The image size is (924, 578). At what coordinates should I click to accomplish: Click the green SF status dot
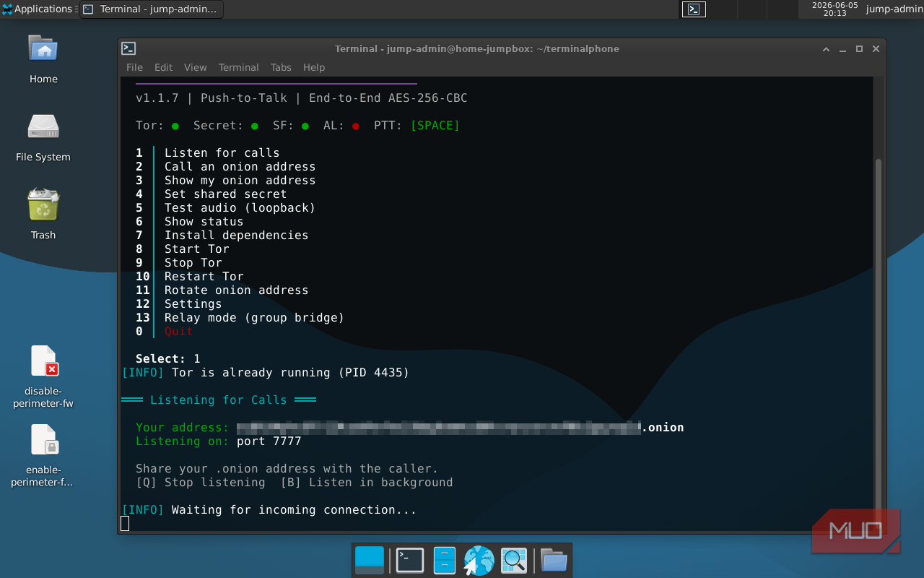click(305, 126)
